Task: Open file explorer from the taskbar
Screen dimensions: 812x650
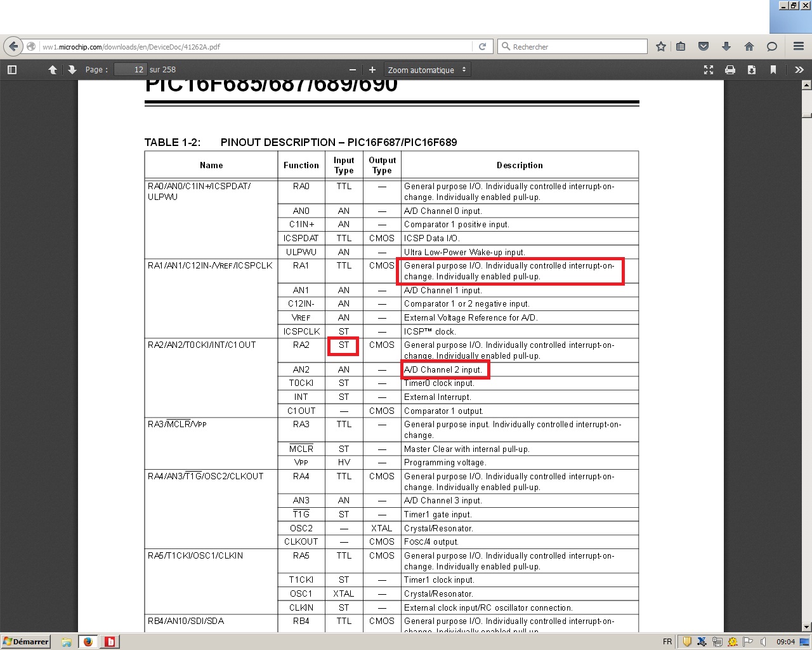Action: pos(67,642)
